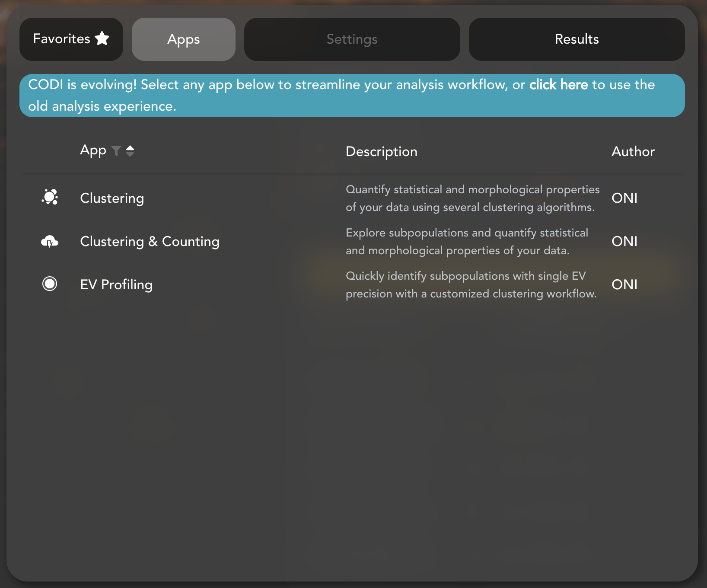Click the Clustering & Counting description
Viewport: 707px width, 588px height.
(467, 242)
